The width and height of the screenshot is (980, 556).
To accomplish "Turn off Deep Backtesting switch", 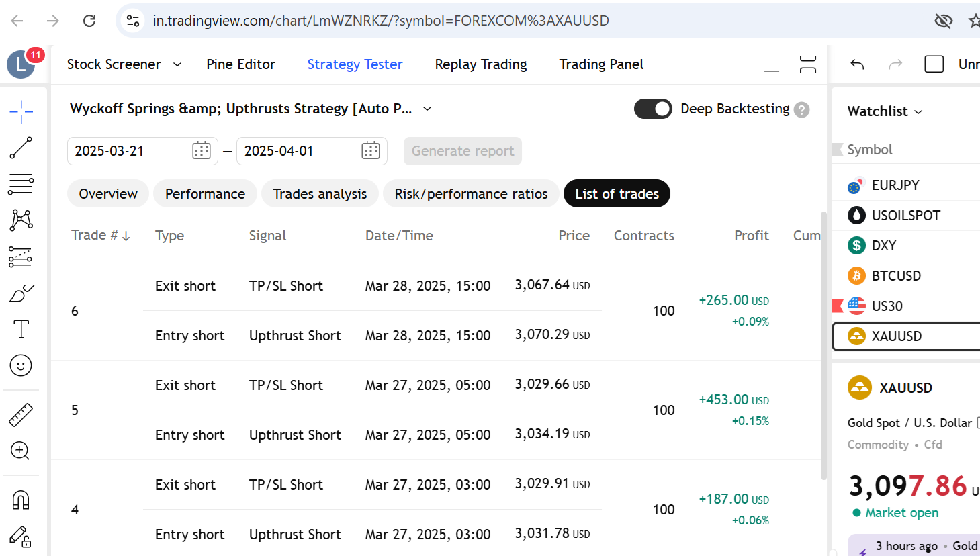I will (x=653, y=109).
